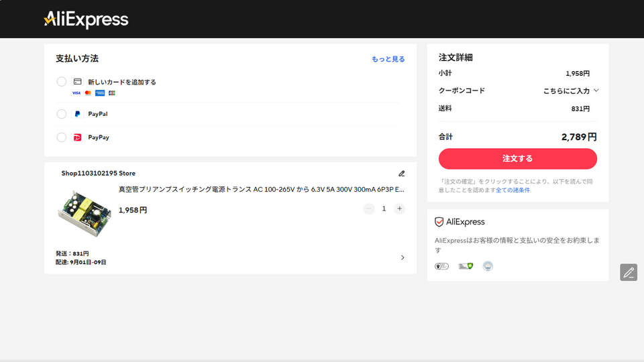Select the add new card radio button
644x362 pixels.
(62, 82)
